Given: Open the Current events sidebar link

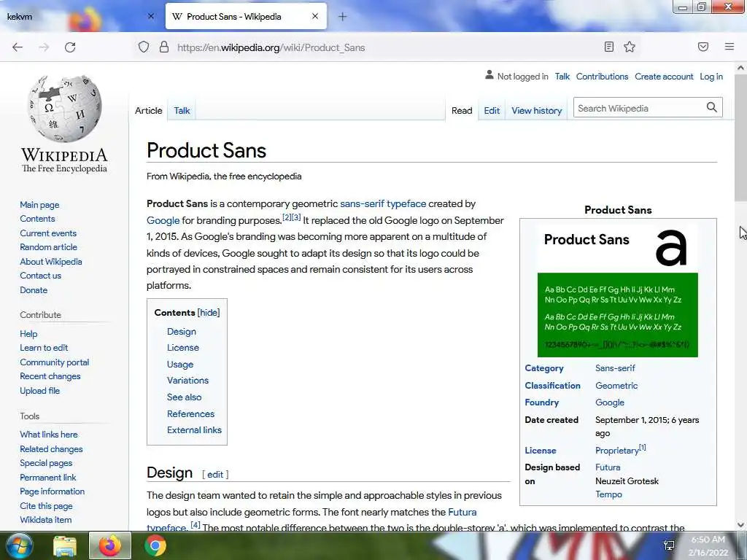Looking at the screenshot, I should 48,233.
